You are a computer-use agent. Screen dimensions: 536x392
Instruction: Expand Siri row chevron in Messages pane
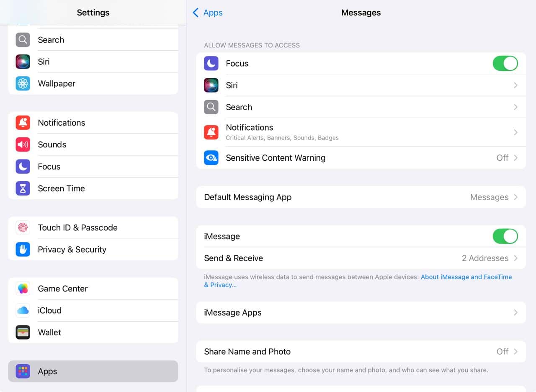(515, 85)
